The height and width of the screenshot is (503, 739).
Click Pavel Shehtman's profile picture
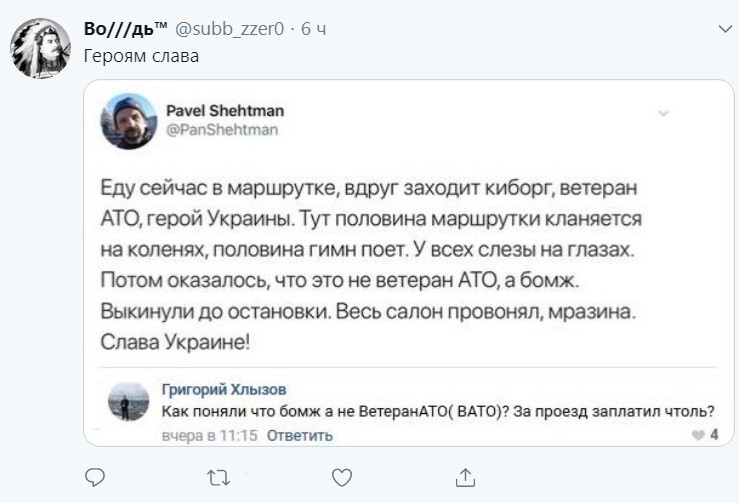tap(128, 121)
